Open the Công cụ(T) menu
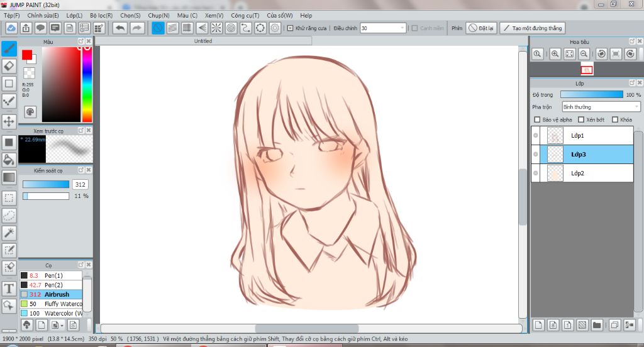The width and height of the screenshot is (644, 347). (245, 15)
